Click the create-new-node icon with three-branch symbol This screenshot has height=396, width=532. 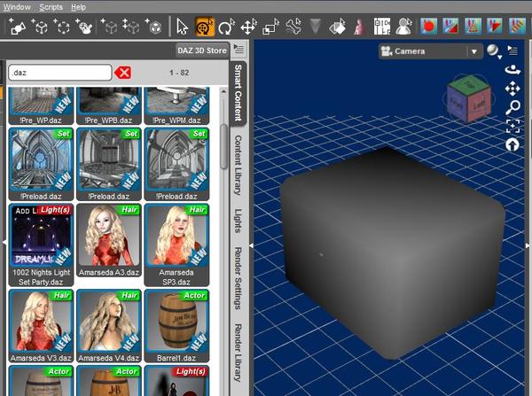pos(40,27)
